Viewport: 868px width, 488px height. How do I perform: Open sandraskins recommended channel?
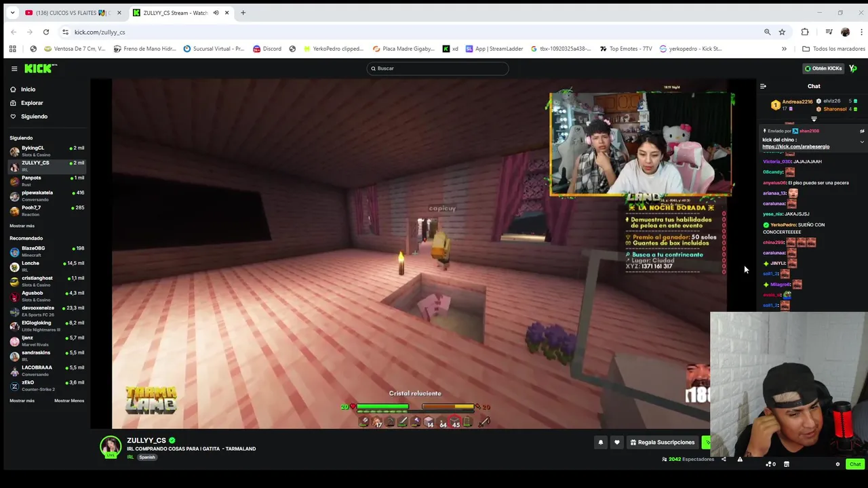point(47,355)
